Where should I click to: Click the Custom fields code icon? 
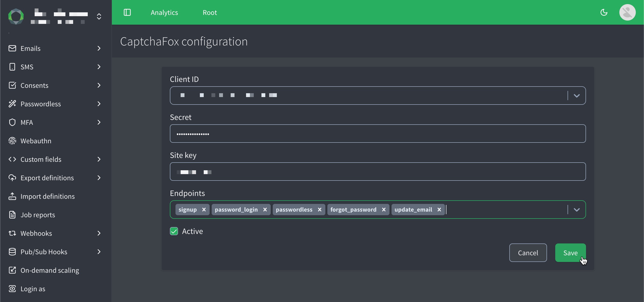[12, 159]
